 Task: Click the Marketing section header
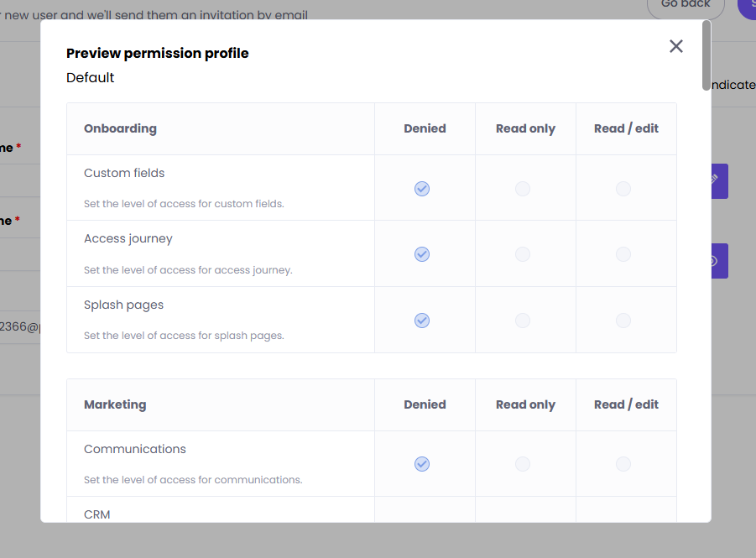[115, 404]
